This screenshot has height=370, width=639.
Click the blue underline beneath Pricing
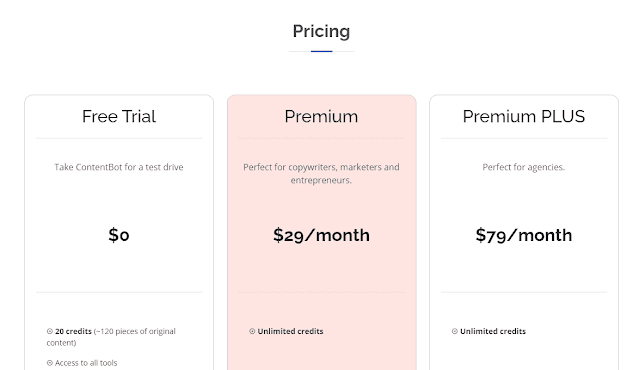(322, 51)
